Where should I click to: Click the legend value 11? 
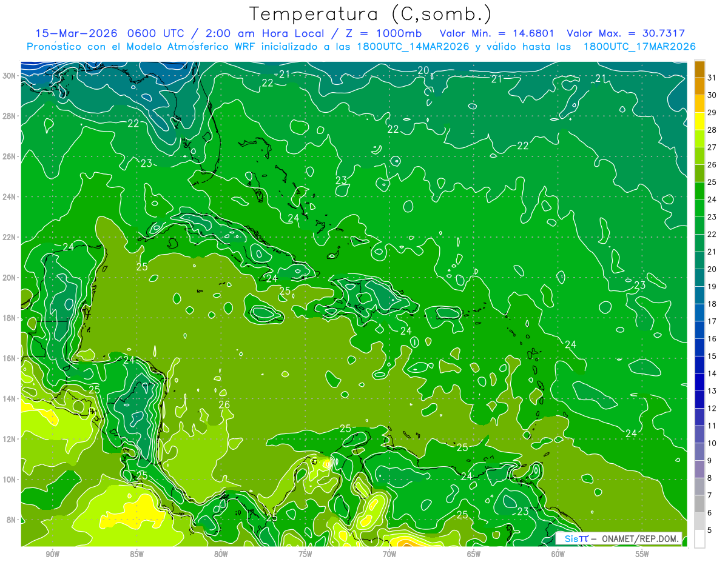(712, 426)
